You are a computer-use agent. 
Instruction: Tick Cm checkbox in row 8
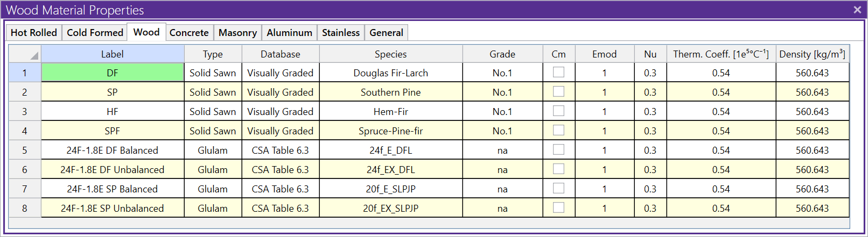click(558, 207)
